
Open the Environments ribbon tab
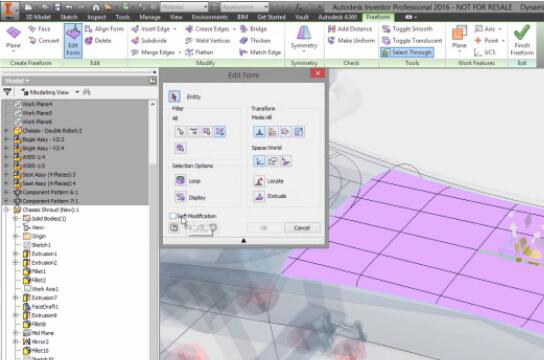point(210,17)
